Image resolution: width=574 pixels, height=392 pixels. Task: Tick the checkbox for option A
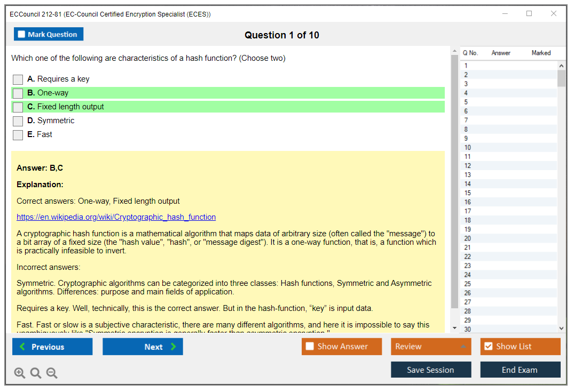(x=18, y=79)
